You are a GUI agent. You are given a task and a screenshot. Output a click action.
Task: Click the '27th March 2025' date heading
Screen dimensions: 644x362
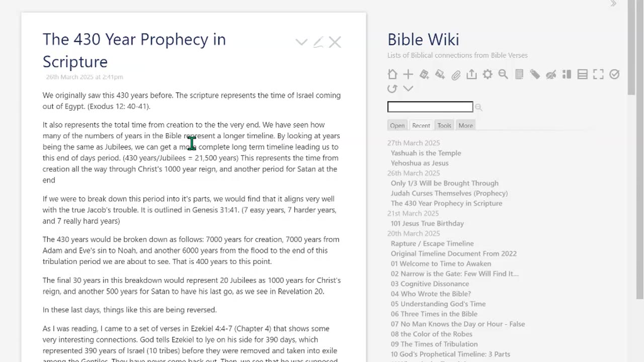coord(414,143)
